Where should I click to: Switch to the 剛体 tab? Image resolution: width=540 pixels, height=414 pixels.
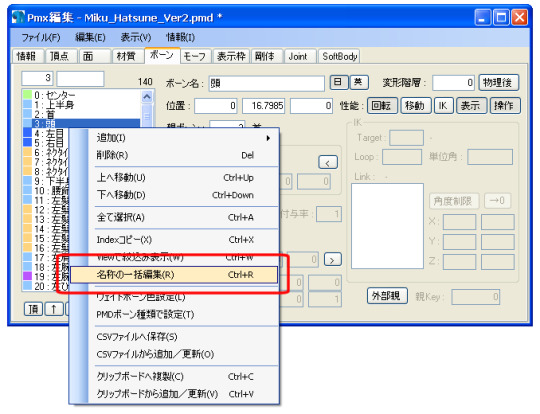click(x=266, y=56)
